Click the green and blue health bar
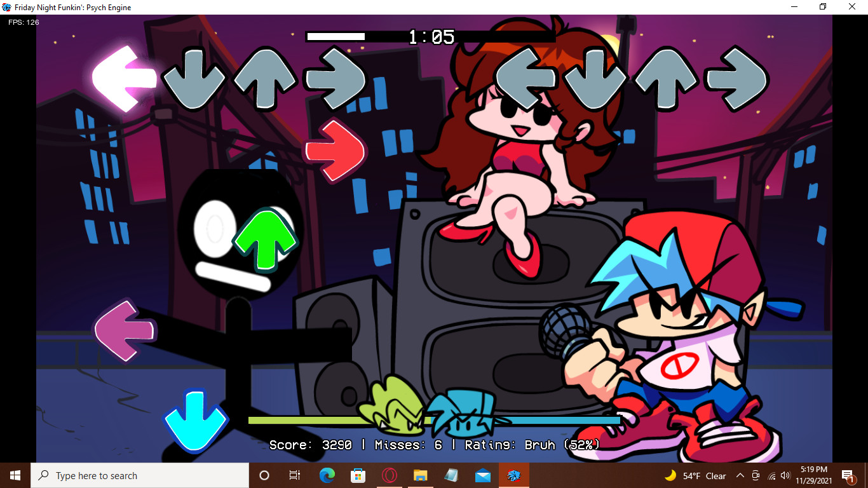The width and height of the screenshot is (868, 488). tap(434, 420)
